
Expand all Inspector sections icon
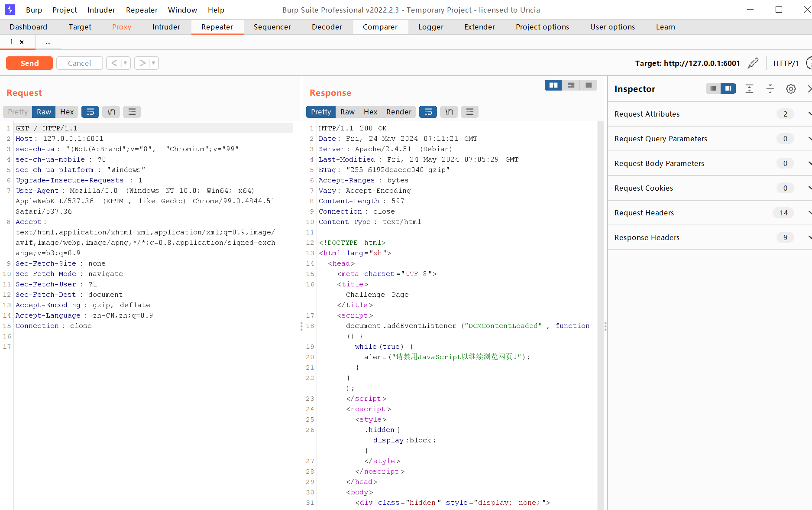point(749,89)
